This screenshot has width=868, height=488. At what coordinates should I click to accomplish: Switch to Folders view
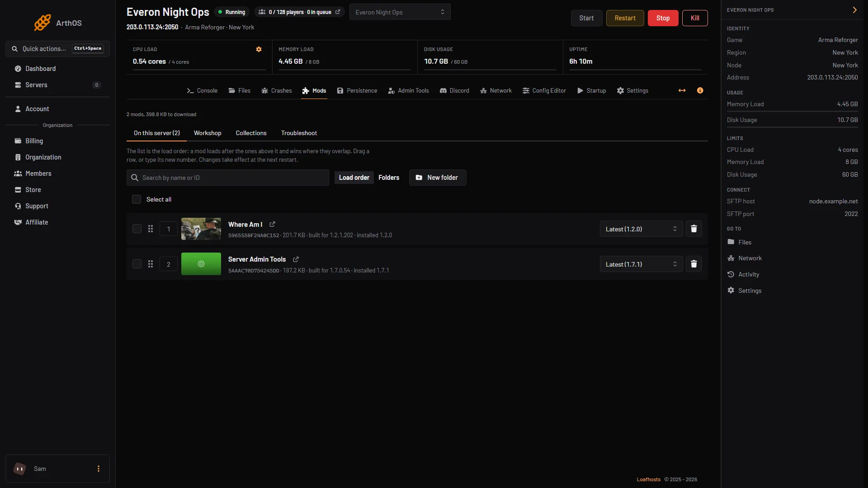389,178
